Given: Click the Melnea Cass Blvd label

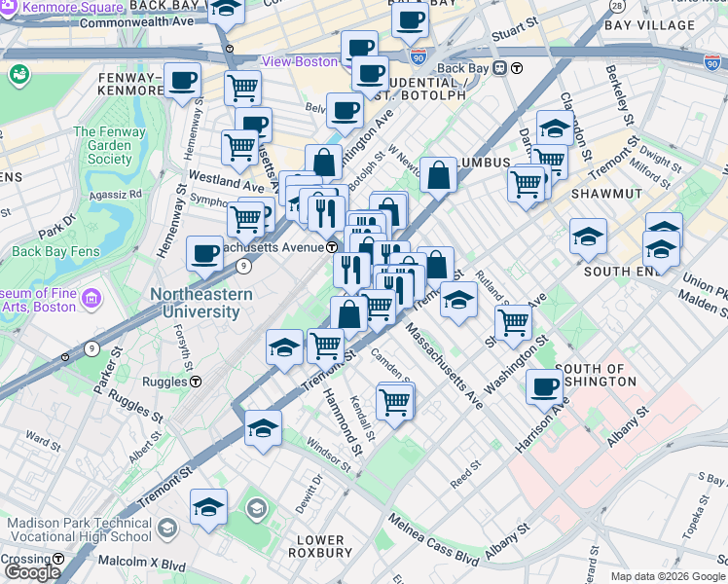Looking at the screenshot, I should tap(433, 540).
